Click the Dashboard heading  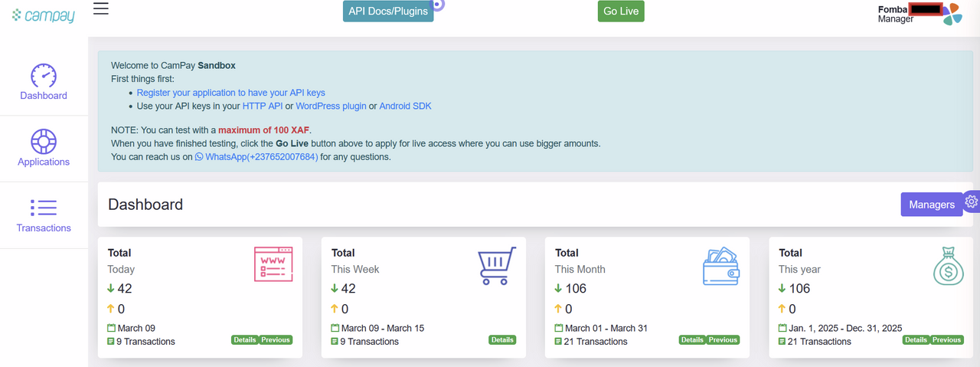click(145, 205)
